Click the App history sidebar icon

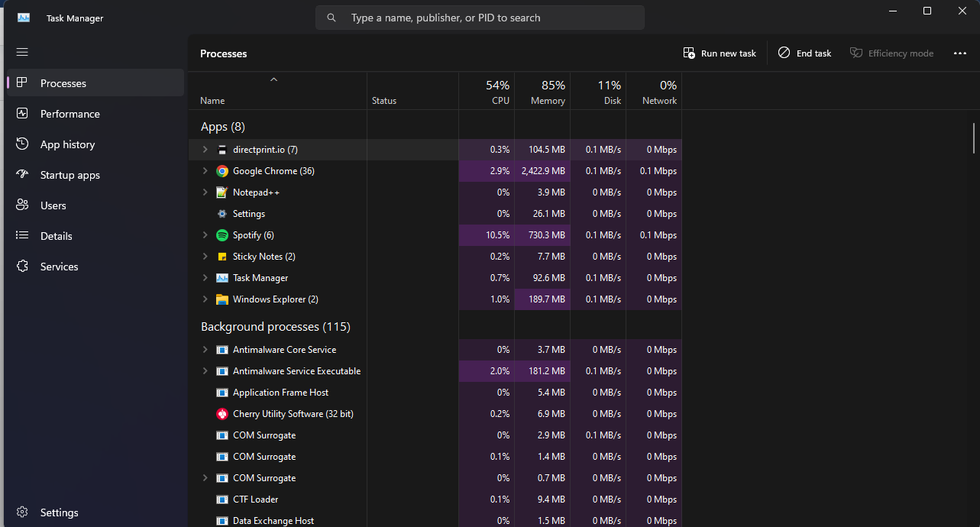[x=22, y=144]
